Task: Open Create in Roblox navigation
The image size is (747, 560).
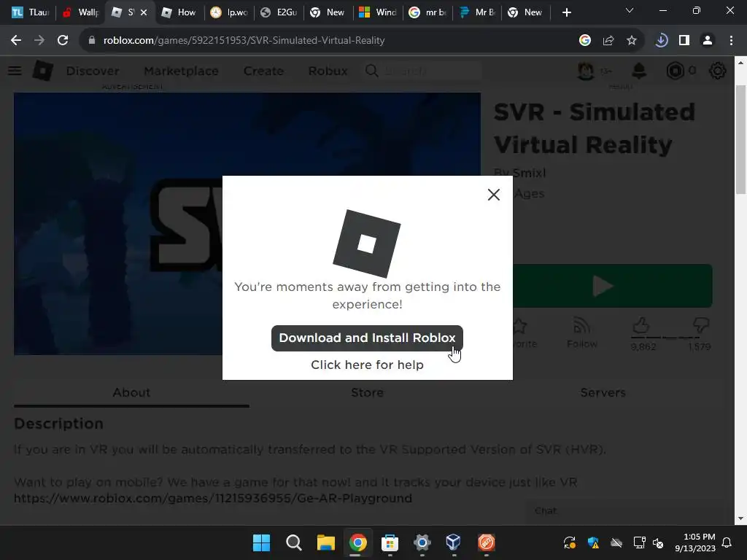Action: point(263,71)
